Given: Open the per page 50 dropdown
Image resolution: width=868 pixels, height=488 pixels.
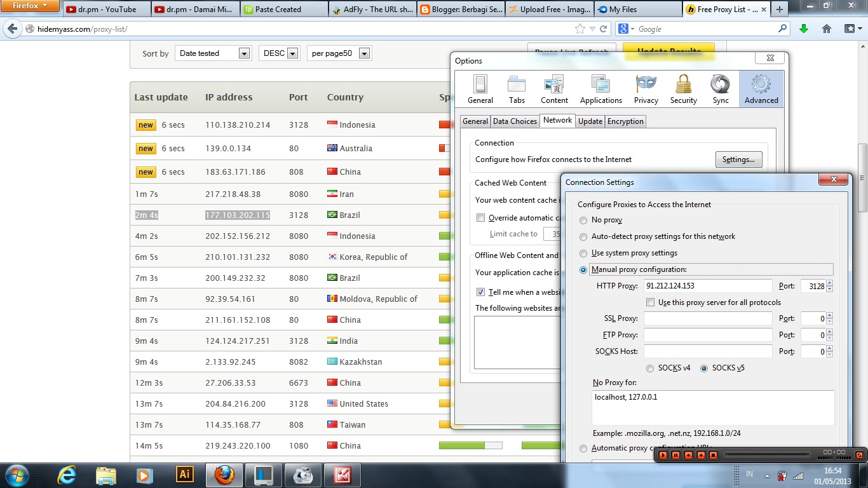Looking at the screenshot, I should coord(339,53).
